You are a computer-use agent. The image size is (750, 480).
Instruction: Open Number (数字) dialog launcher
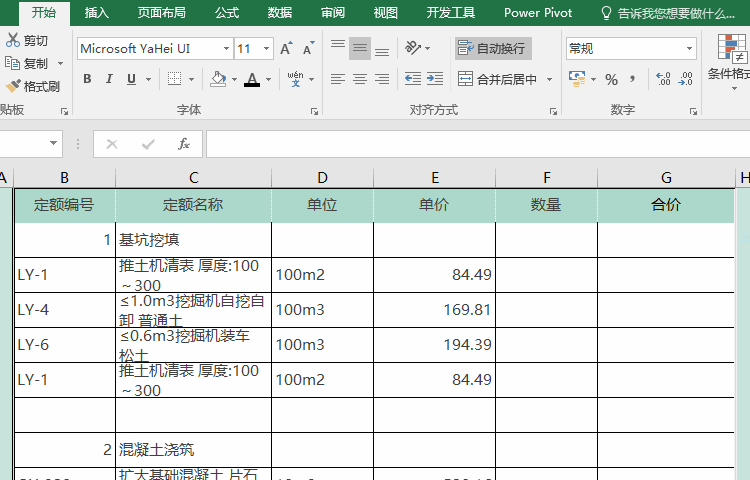[693, 111]
